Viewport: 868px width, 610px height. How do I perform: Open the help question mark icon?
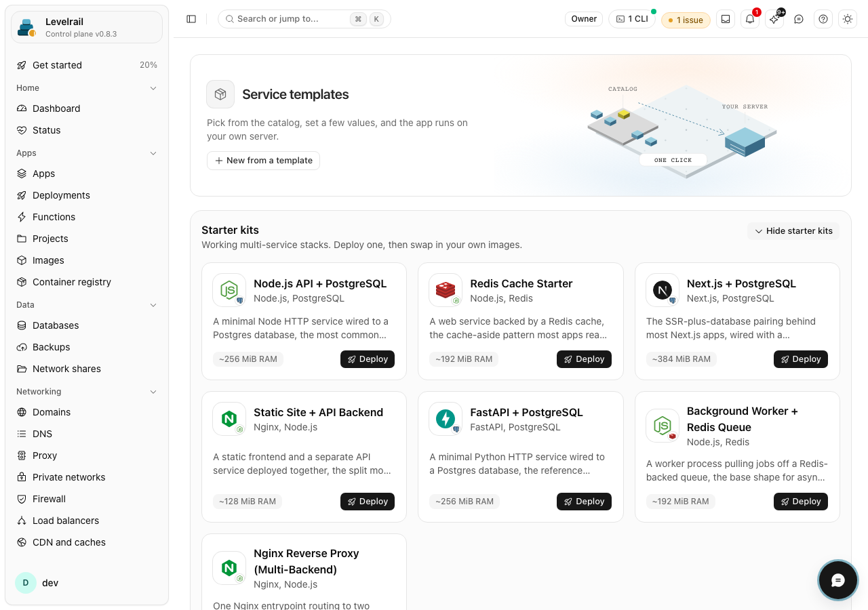823,19
